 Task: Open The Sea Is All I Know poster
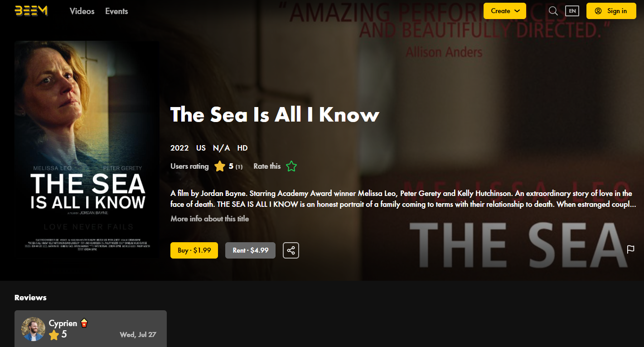click(87, 150)
